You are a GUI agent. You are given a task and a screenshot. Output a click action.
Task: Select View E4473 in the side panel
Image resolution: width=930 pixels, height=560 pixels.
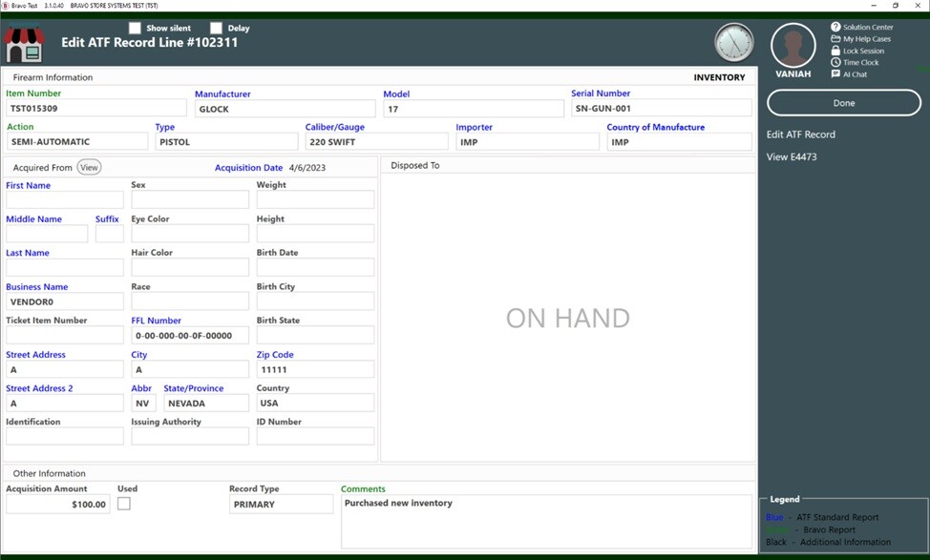(792, 157)
